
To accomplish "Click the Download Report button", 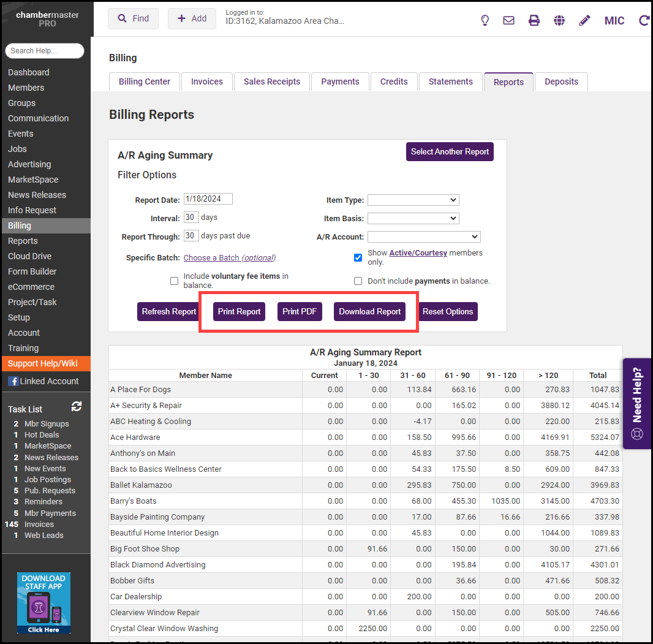I will 370,311.
